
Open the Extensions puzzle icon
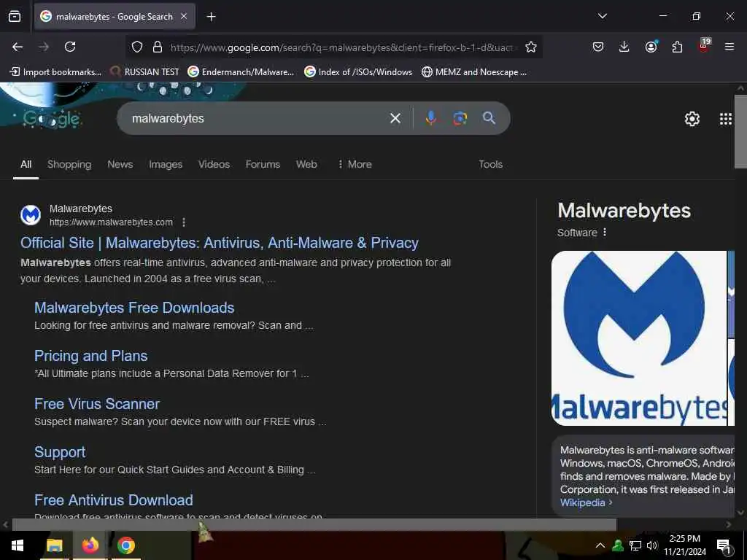(677, 47)
